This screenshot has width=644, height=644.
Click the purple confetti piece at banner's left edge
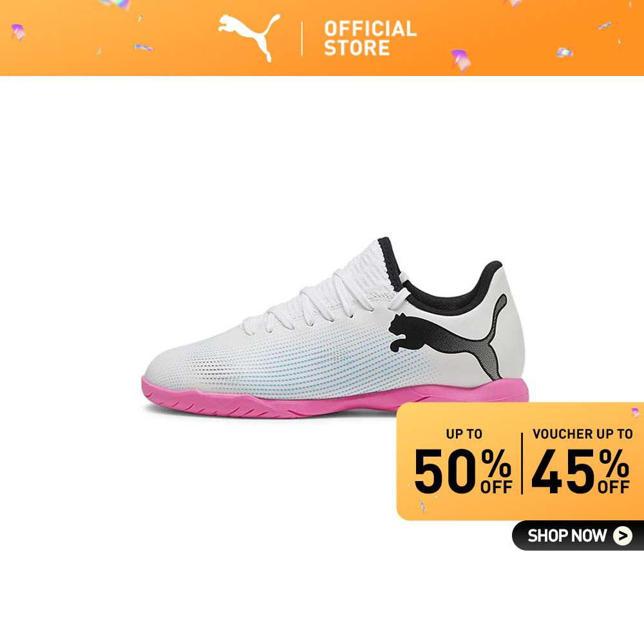18,32
